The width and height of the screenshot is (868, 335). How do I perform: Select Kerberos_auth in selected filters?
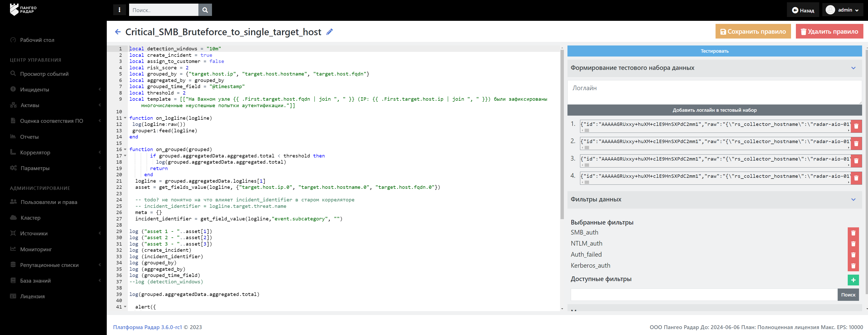coord(590,265)
